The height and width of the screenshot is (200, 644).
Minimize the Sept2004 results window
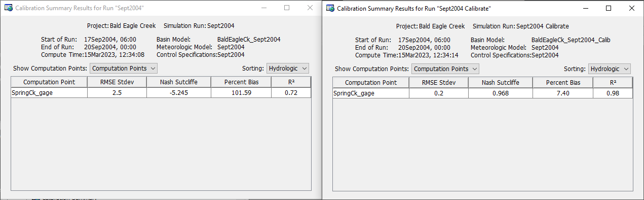point(263,8)
